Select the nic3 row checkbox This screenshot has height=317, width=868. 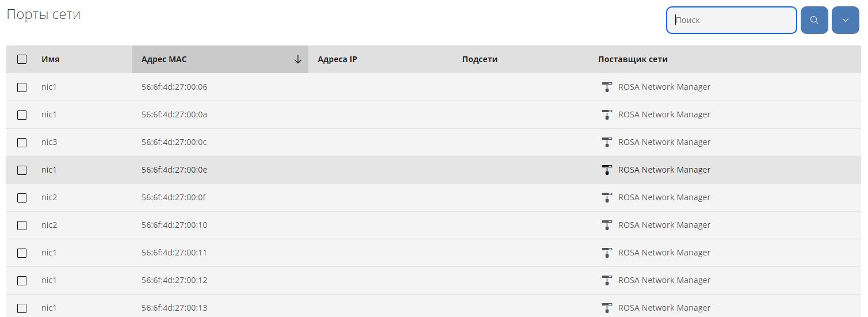(22, 143)
